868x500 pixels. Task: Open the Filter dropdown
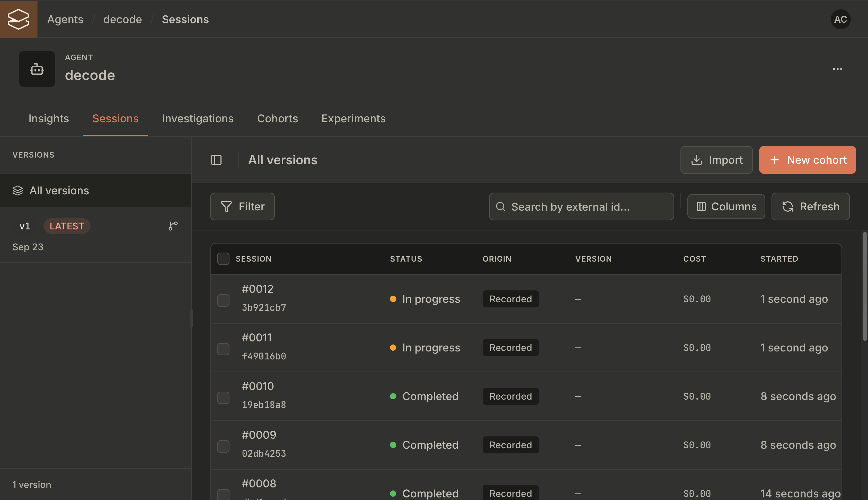pyautogui.click(x=242, y=207)
